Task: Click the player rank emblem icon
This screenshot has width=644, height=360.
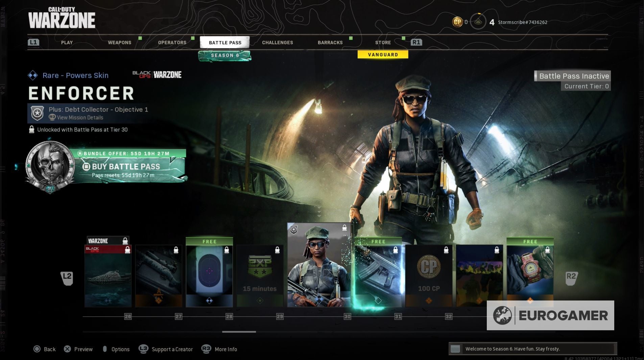Action: (x=478, y=22)
